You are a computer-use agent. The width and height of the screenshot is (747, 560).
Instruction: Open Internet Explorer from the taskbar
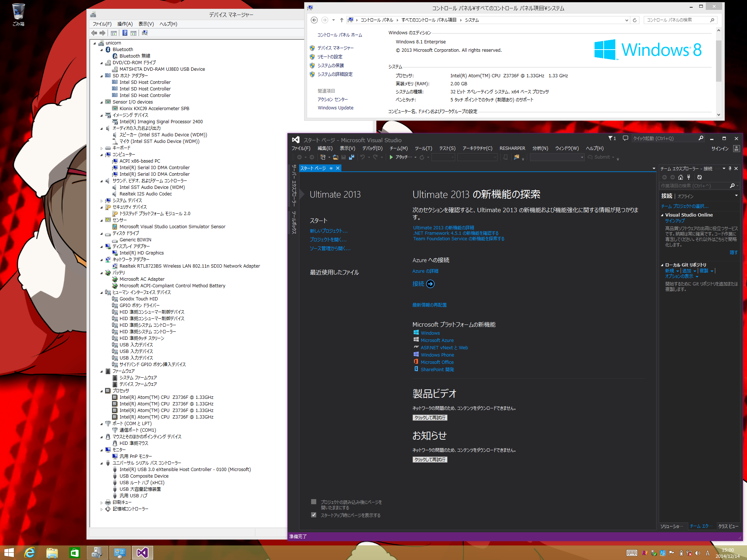(x=29, y=553)
